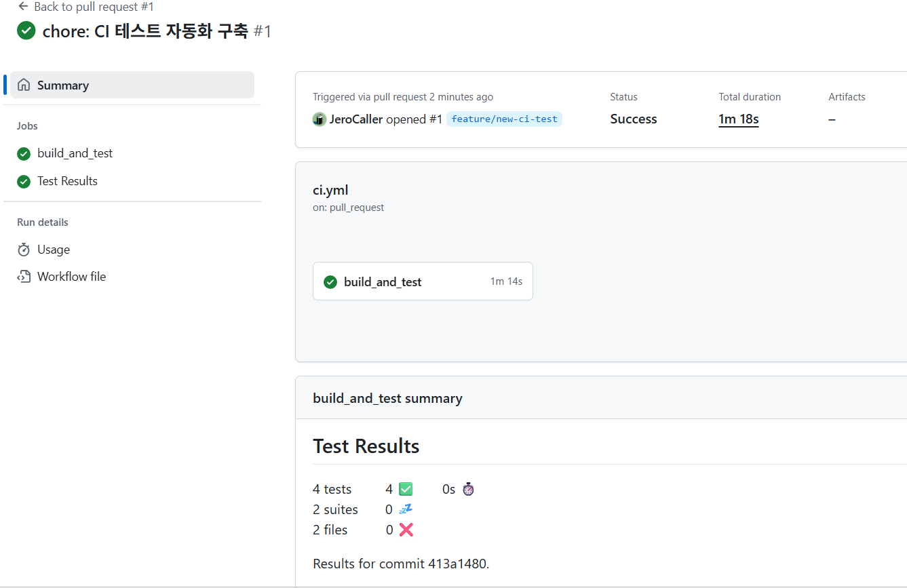Image resolution: width=907 pixels, height=588 pixels.
Task: Click the green check beside workflow title
Action: click(26, 31)
